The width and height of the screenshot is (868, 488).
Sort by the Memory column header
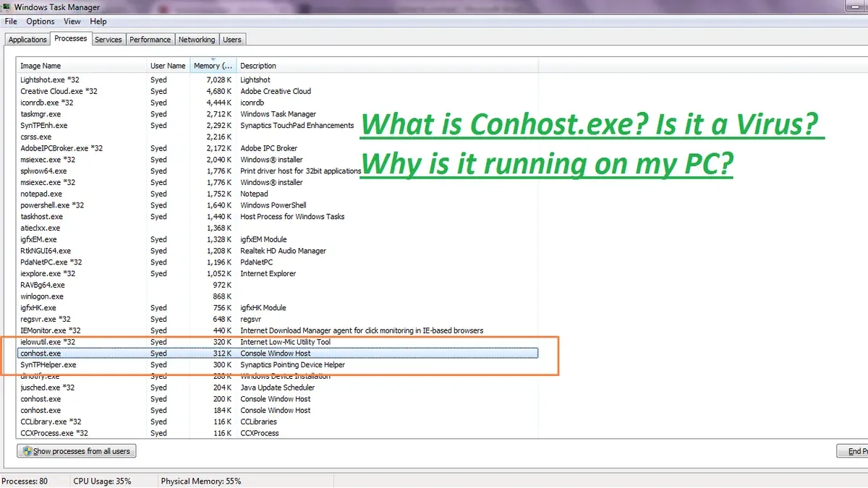213,66
